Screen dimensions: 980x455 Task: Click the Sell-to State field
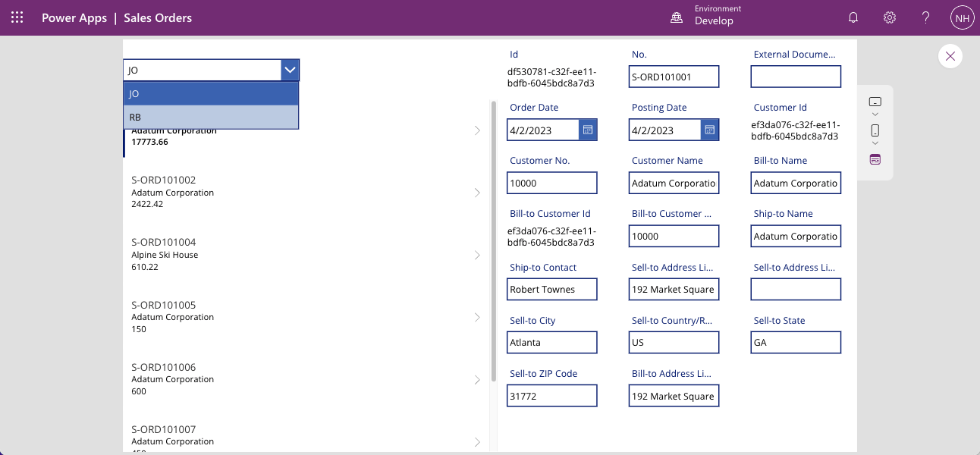(x=796, y=342)
